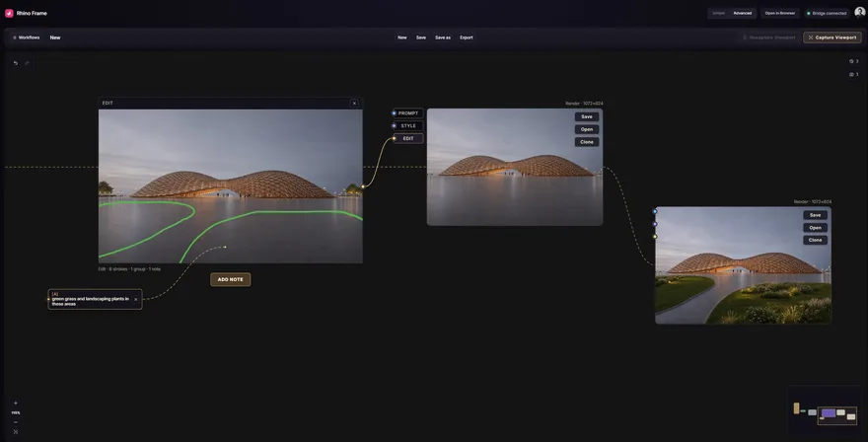The width and height of the screenshot is (868, 442).
Task: Click the ADD NOTE button
Action: click(230, 280)
